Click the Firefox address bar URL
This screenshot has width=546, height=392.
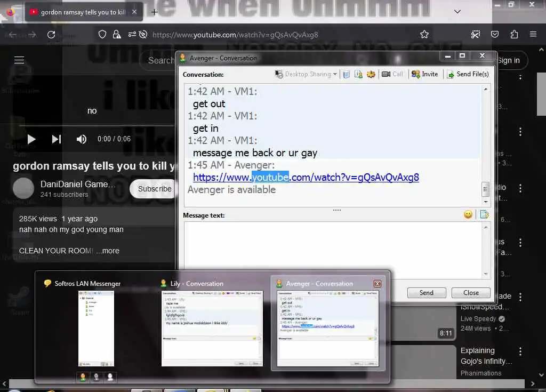coord(235,35)
